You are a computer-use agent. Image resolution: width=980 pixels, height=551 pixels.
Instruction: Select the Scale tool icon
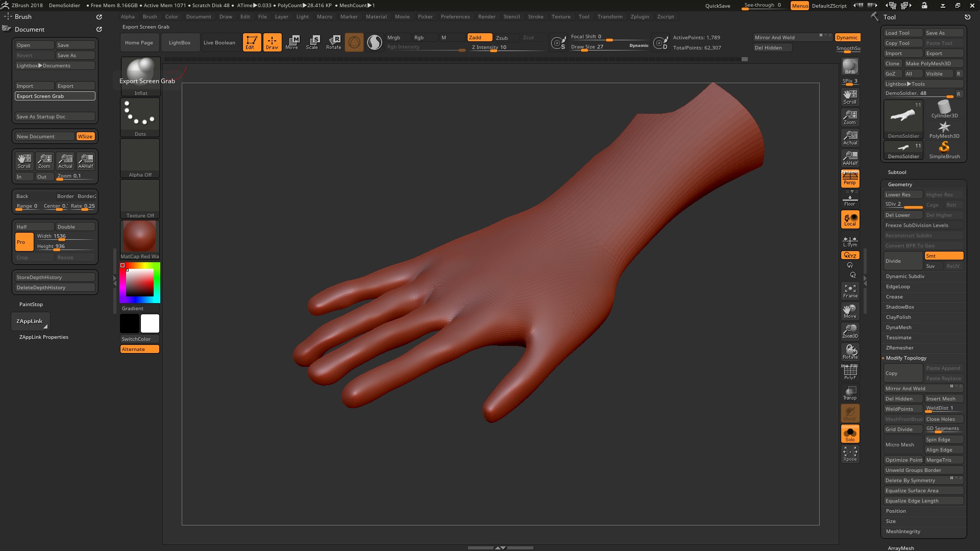pos(312,42)
